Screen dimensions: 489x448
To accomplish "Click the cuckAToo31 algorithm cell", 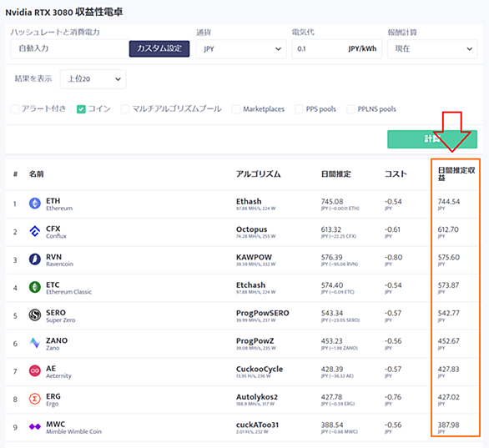I will coord(257,427).
